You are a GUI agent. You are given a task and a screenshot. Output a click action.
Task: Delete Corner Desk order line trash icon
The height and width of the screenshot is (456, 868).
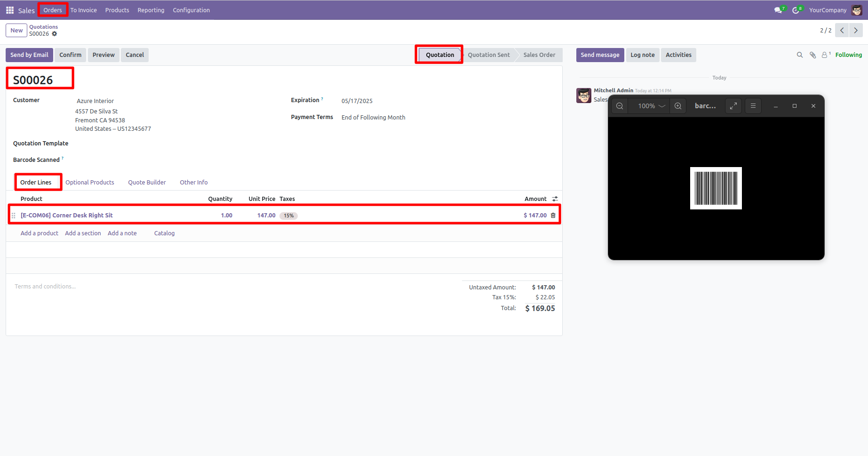pos(553,216)
